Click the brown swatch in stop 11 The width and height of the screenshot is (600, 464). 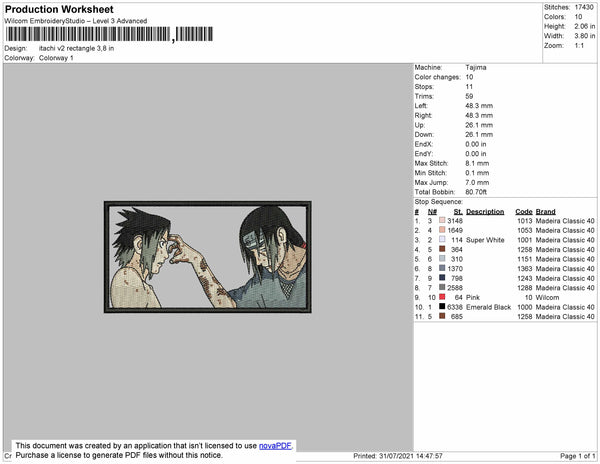[x=442, y=316]
